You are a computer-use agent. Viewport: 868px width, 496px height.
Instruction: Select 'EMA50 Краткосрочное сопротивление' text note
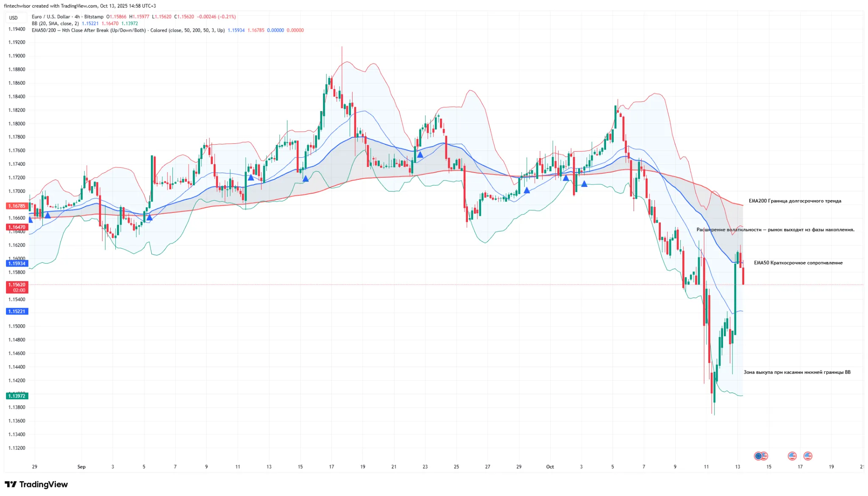tap(798, 263)
